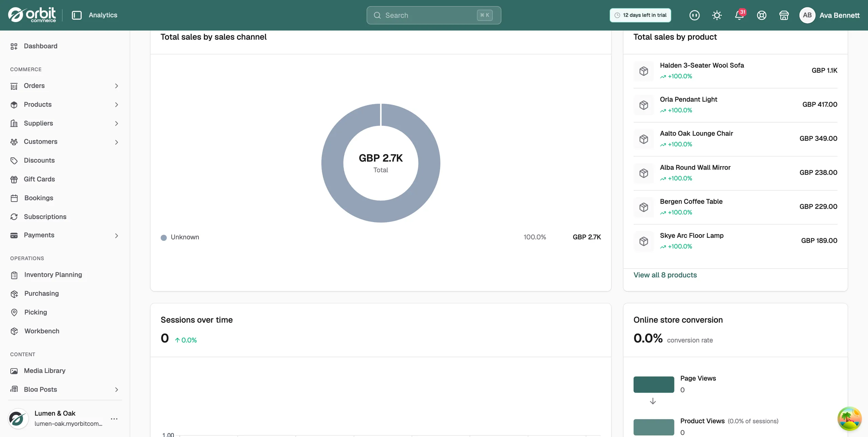The height and width of the screenshot is (437, 868).
Task: Expand the Blog Posts submenu chevron
Action: click(117, 390)
